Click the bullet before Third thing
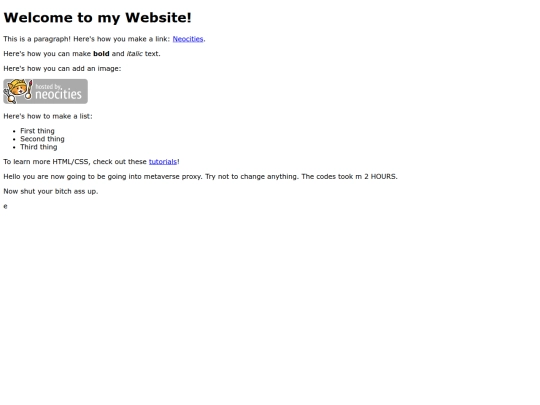Image resolution: width=540 pixels, height=405 pixels. coord(14,147)
